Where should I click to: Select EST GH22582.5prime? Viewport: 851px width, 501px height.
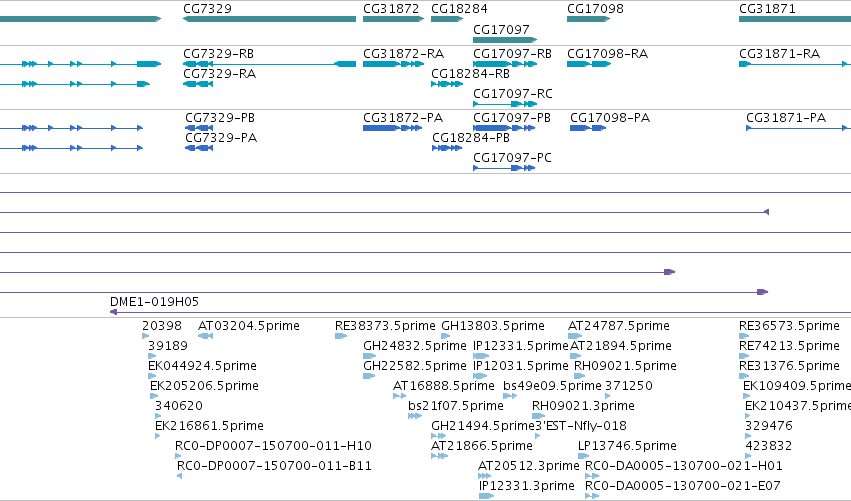pos(369,376)
